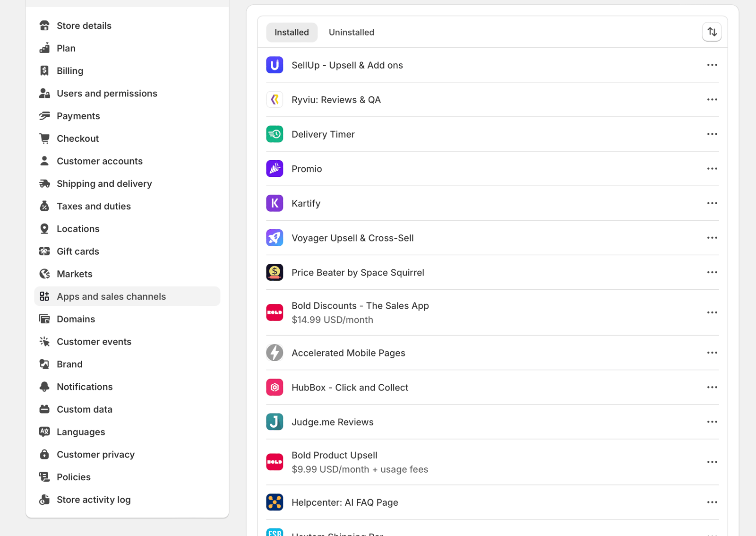Open the Payments settings page

point(127,116)
